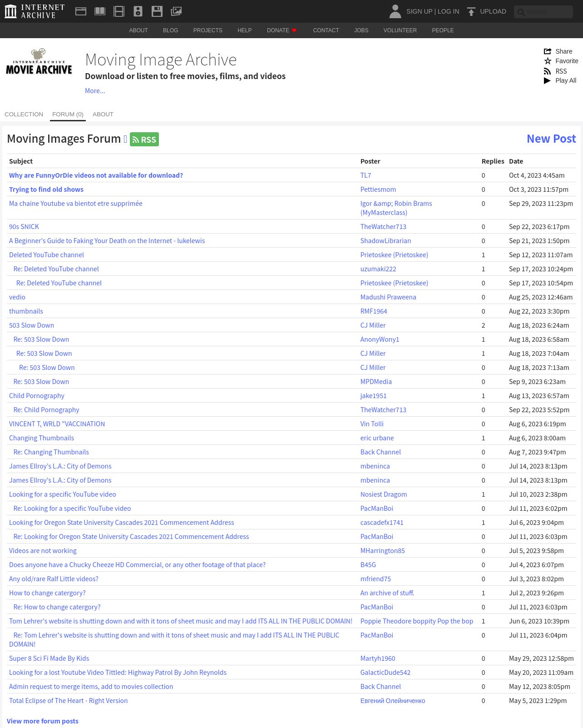The image size is (583, 728).
Task: Open VOLUNTEER menu item
Action: pyautogui.click(x=400, y=30)
